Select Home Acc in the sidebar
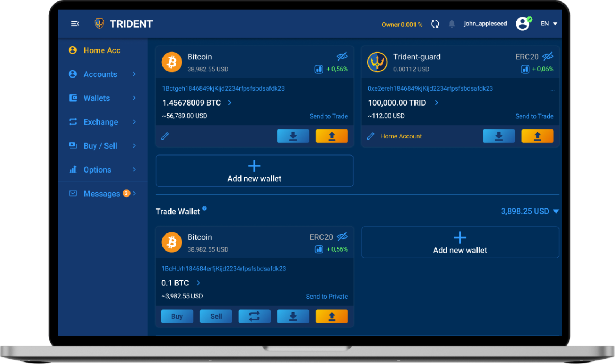 tap(102, 50)
